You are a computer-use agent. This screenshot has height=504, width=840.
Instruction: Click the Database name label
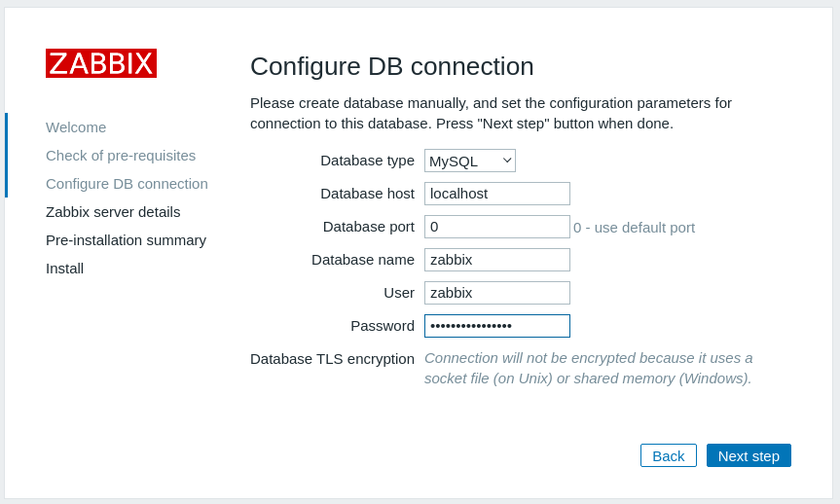coord(363,260)
